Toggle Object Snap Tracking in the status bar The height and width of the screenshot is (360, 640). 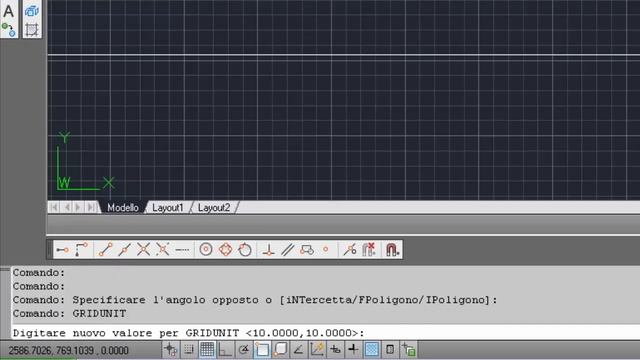(298, 350)
